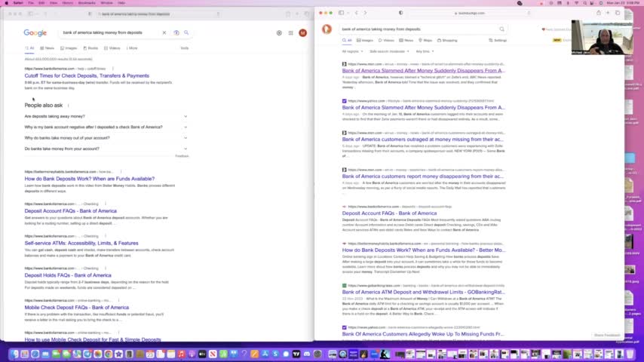Open the History menu

point(67,3)
